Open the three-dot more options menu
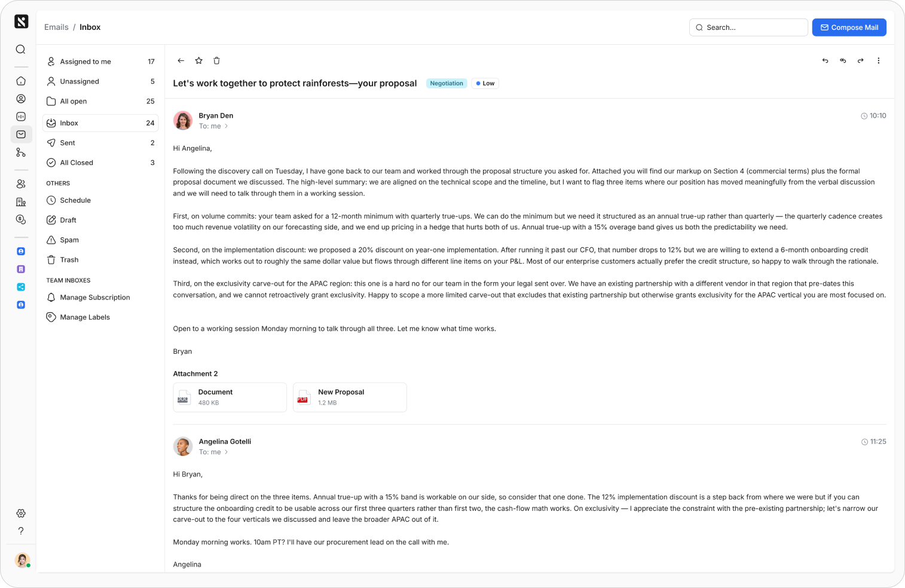The width and height of the screenshot is (905, 588). click(x=879, y=60)
